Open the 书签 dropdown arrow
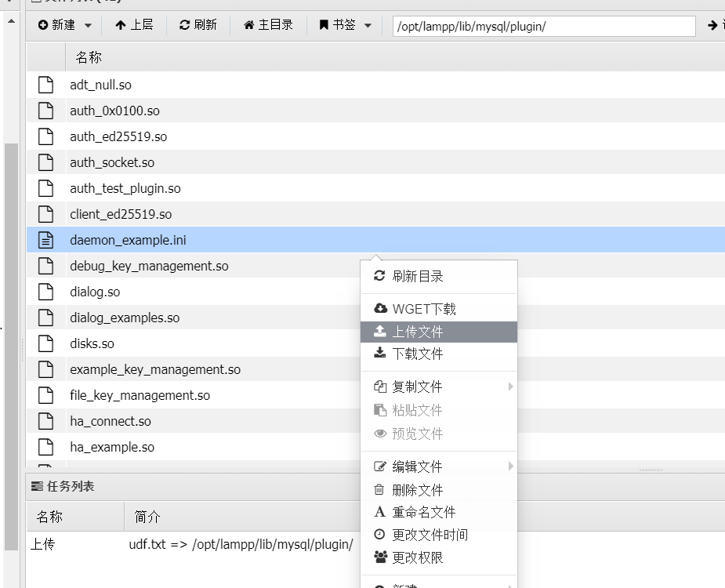 [x=368, y=25]
